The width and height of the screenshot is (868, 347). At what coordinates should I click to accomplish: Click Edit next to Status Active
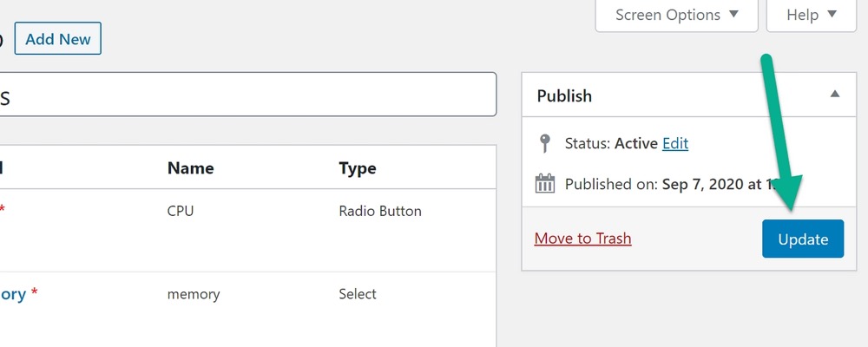[x=674, y=143]
